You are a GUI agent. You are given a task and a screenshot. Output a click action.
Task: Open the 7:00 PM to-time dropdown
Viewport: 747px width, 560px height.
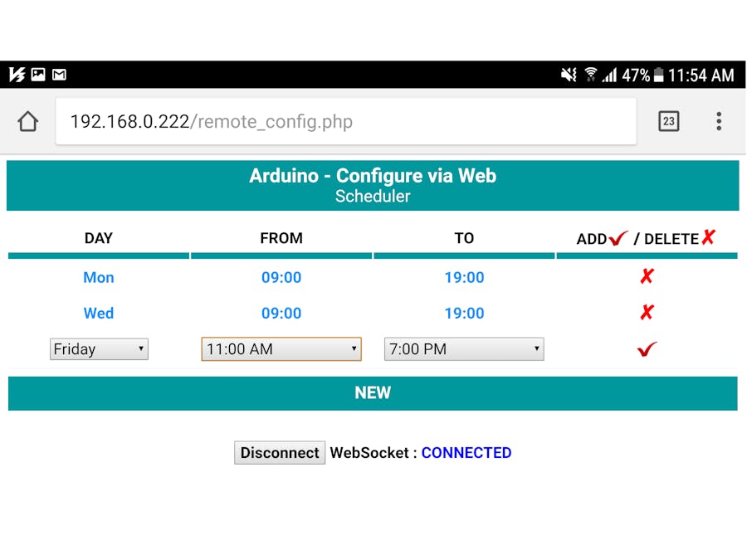click(x=464, y=349)
